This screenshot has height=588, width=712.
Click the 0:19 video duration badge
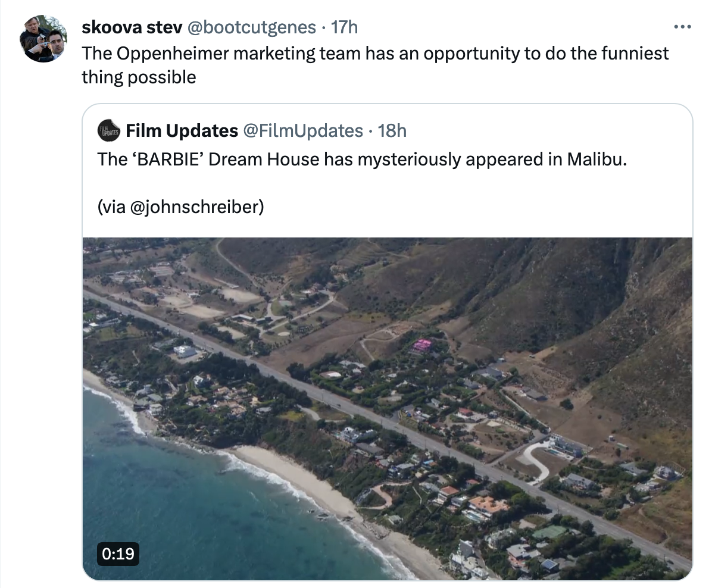pos(118,553)
